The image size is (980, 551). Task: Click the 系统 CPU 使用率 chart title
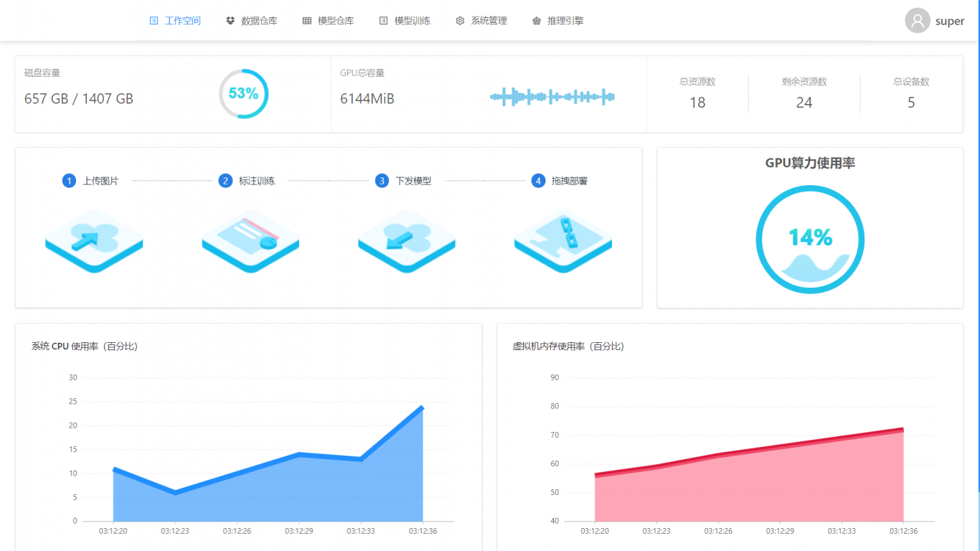click(85, 347)
